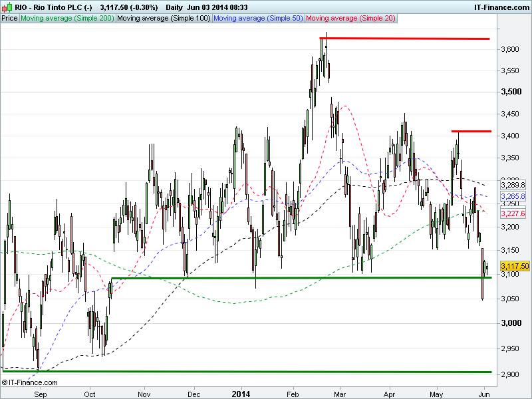Toggle Moving average (Simple 50) indicator
The width and height of the screenshot is (532, 399).
[258, 19]
